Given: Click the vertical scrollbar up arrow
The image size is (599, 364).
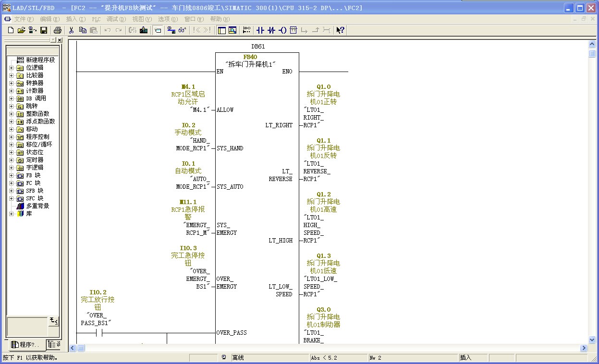Looking at the screenshot, I should [x=592, y=44].
